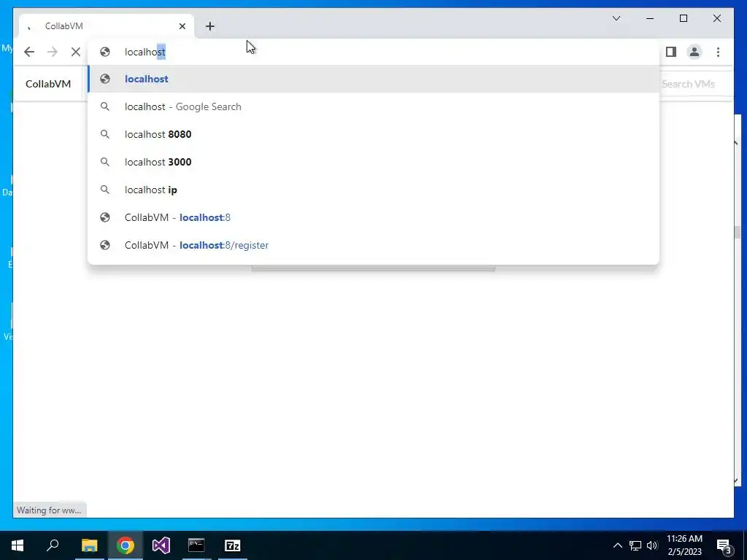Close the CollabVM tab
The image size is (747, 560).
182,26
